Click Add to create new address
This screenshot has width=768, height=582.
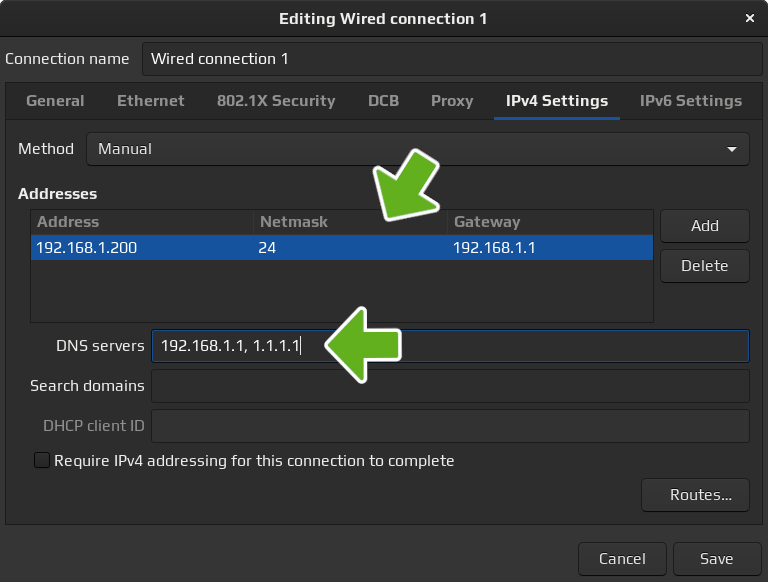tap(705, 226)
